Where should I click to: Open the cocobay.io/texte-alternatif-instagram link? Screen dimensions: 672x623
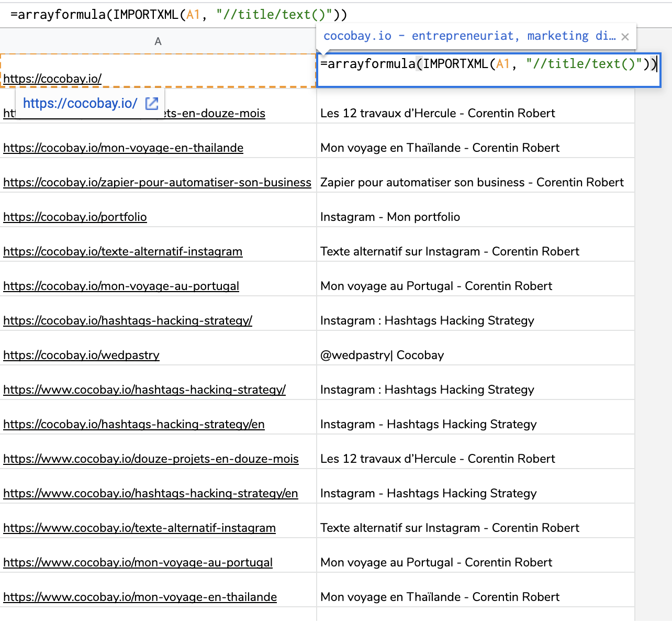click(x=122, y=251)
